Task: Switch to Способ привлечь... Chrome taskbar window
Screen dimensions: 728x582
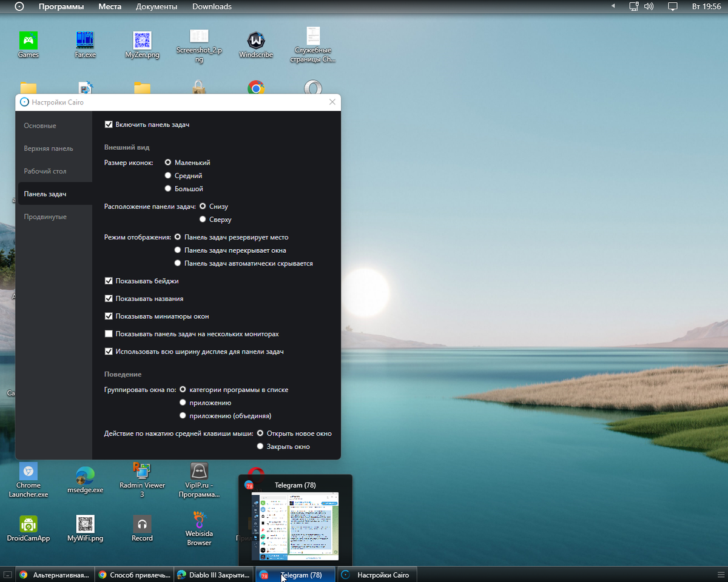Action: tap(133, 575)
